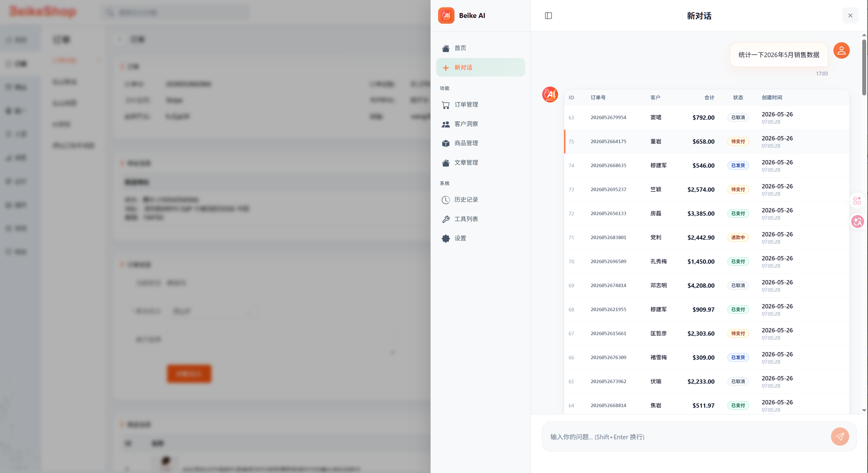The width and height of the screenshot is (868, 473).
Task: Click order number 2026052695237
Action: point(608,189)
